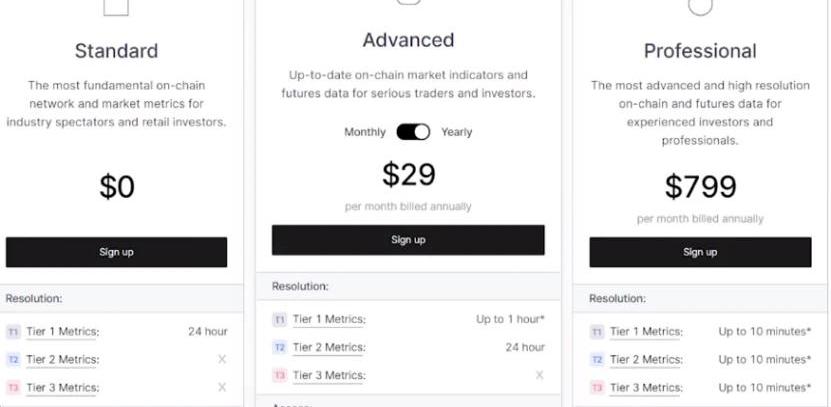The height and width of the screenshot is (407, 831).
Task: Select the Yearly billing label
Action: pyautogui.click(x=456, y=132)
